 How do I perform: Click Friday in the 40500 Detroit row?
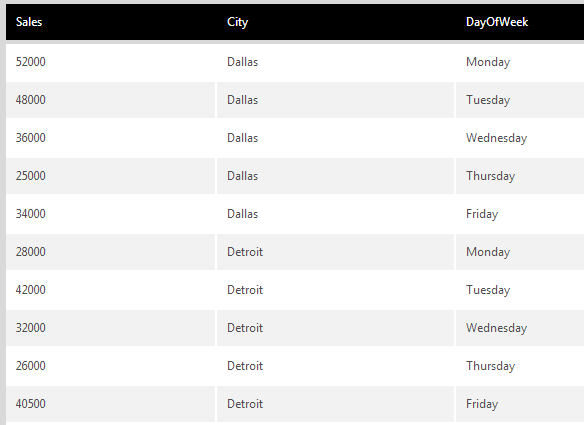pos(482,404)
